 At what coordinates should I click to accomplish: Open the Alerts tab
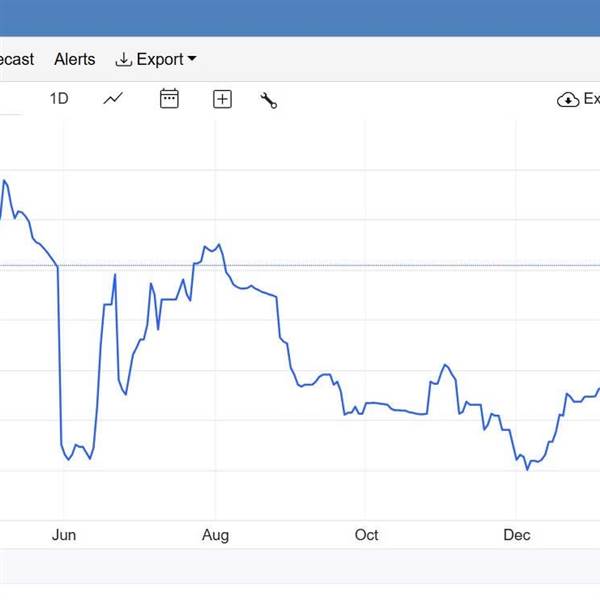pos(75,60)
